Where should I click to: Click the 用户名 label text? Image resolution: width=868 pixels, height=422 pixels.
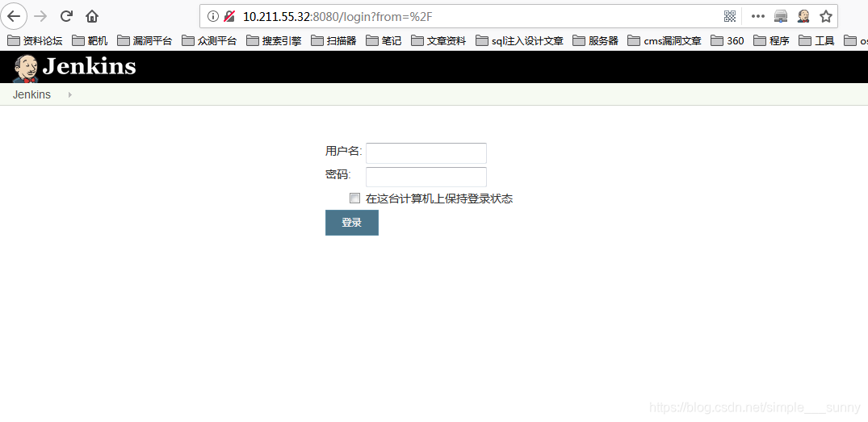[x=342, y=151]
